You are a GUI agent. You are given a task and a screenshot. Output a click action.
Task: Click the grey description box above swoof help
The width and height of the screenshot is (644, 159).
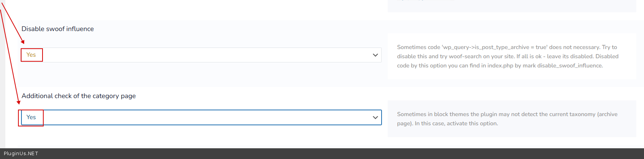(512, 6)
